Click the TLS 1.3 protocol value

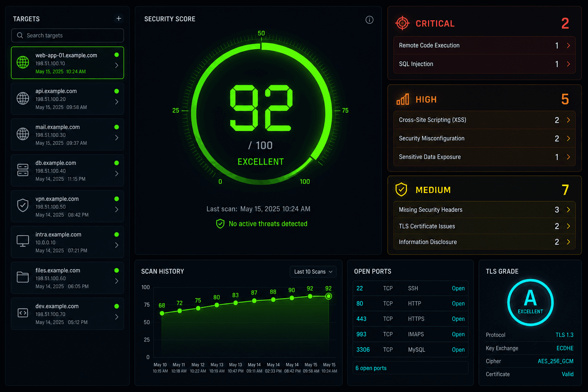click(x=564, y=335)
